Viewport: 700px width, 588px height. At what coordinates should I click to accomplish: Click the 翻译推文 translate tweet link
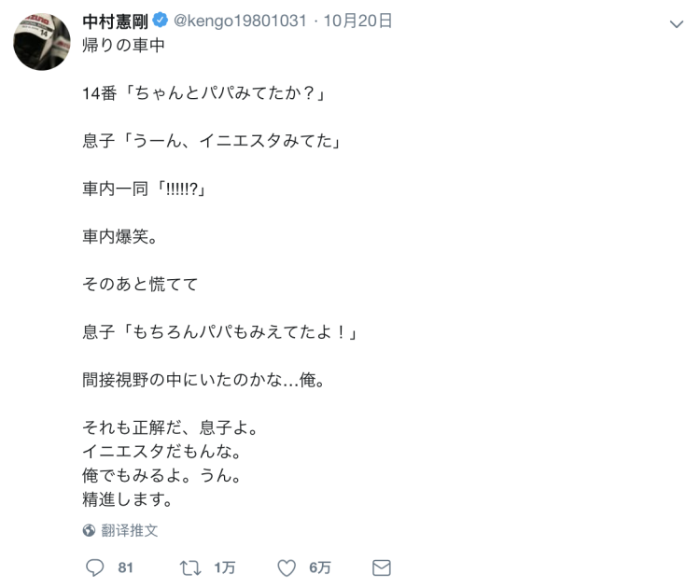click(130, 530)
